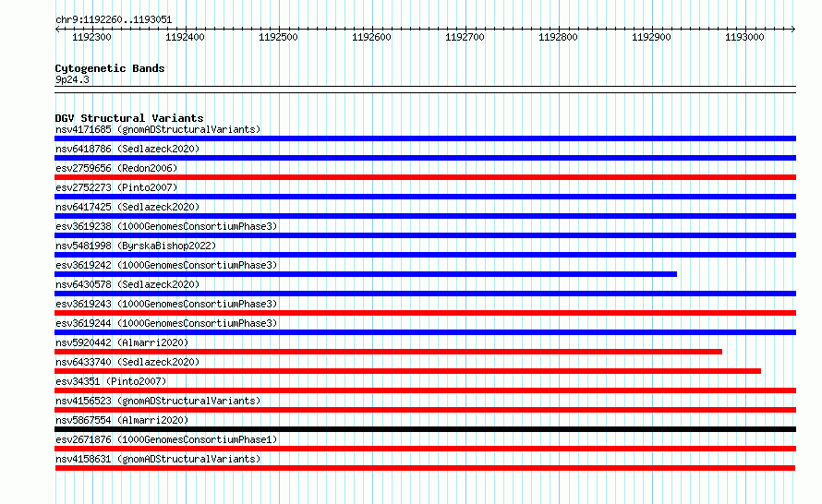
Task: Click the blue bar under esv2752273
Action: tap(425, 197)
